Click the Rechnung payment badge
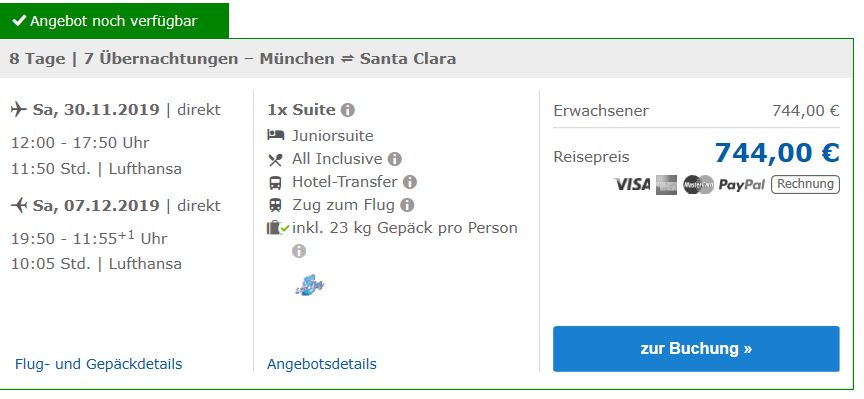Viewport: 864px width, 399px height. tap(805, 184)
